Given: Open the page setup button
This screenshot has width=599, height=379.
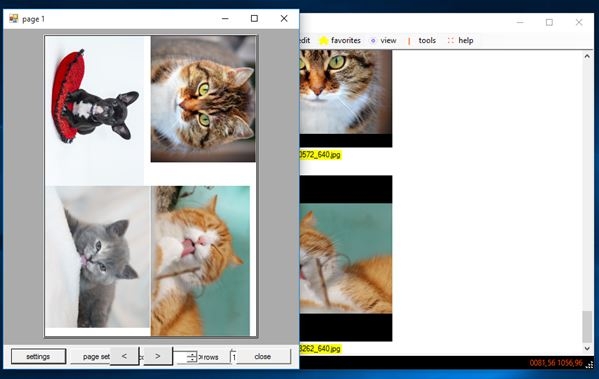Looking at the screenshot, I should coord(91,356).
